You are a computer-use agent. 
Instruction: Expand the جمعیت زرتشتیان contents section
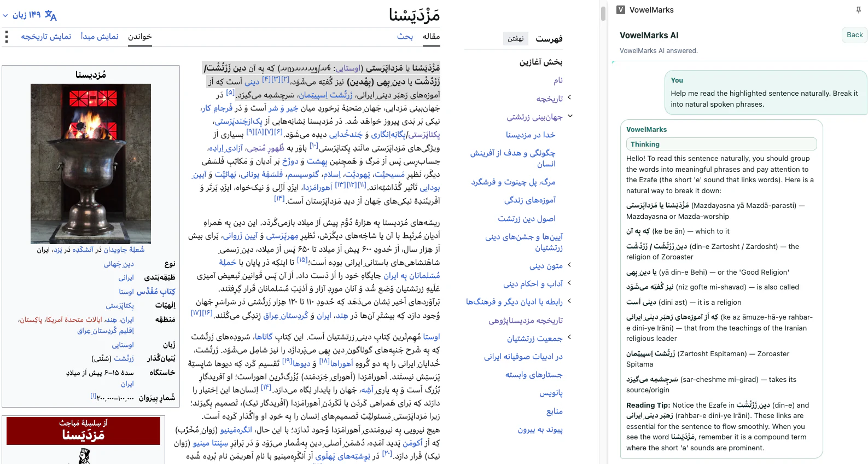tap(569, 338)
